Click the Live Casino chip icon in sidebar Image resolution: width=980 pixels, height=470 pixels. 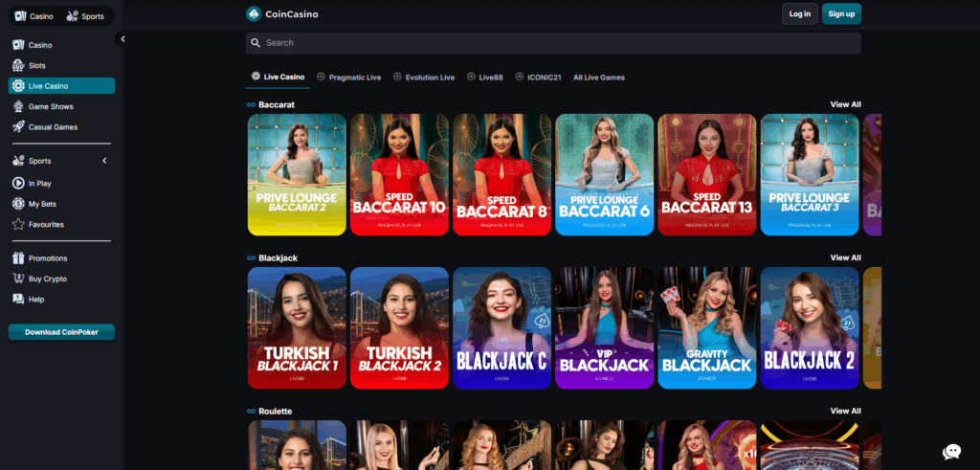[18, 86]
